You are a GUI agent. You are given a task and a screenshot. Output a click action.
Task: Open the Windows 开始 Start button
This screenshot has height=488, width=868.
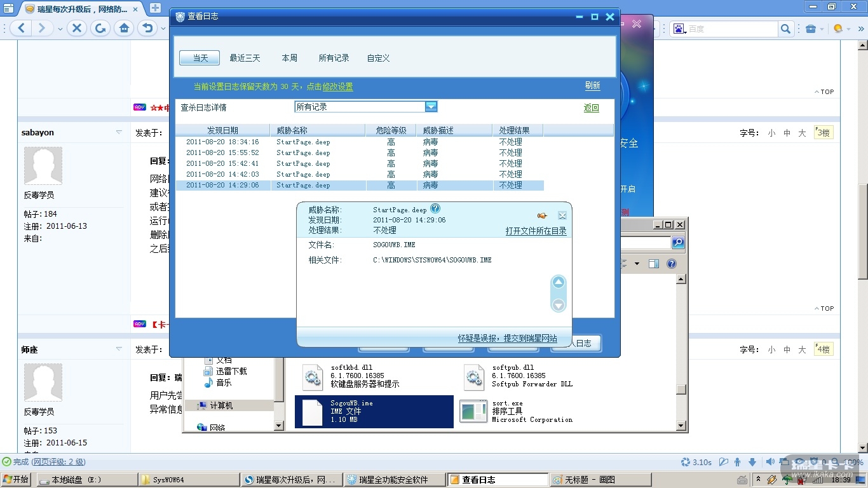pyautogui.click(x=17, y=480)
